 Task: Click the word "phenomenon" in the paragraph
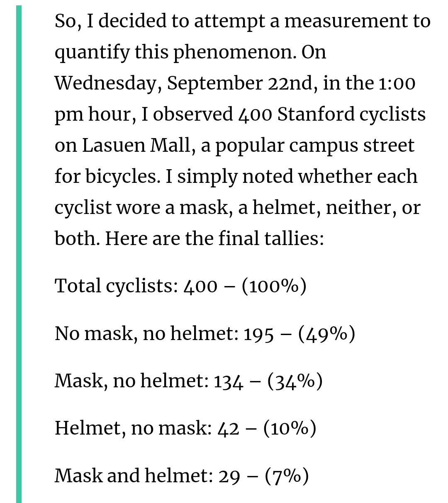232,53
